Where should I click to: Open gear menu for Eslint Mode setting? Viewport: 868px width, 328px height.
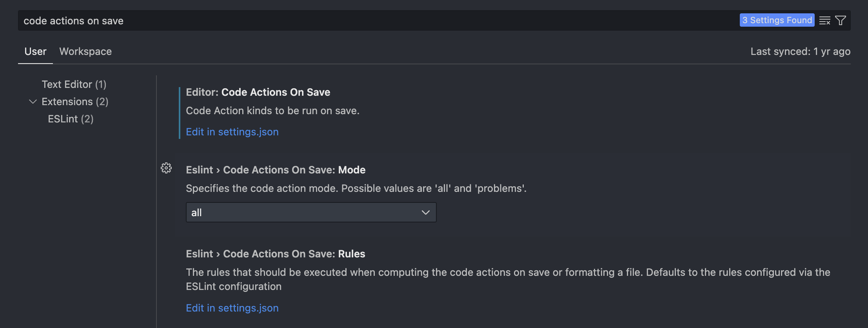[166, 168]
